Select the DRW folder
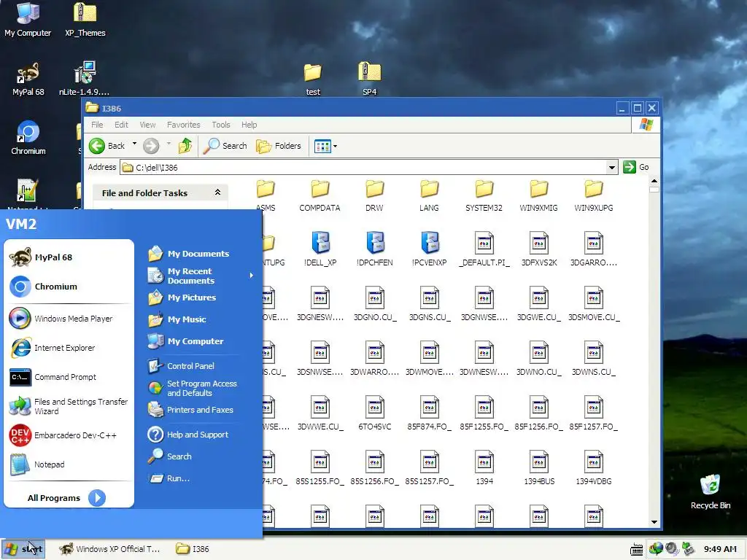 point(374,195)
